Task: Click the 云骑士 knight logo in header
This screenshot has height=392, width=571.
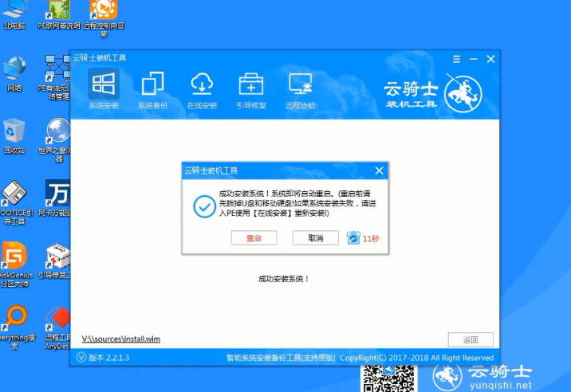Action: [463, 94]
